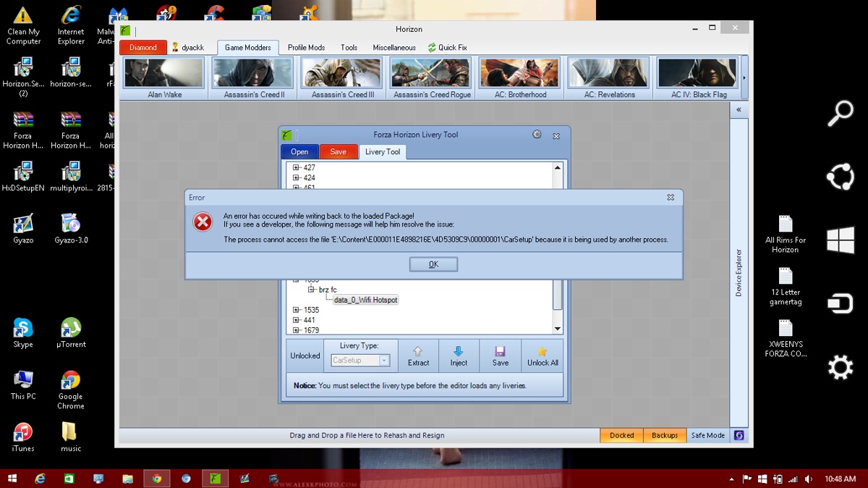
Task: Select the Game Modders tab
Action: 248,48
